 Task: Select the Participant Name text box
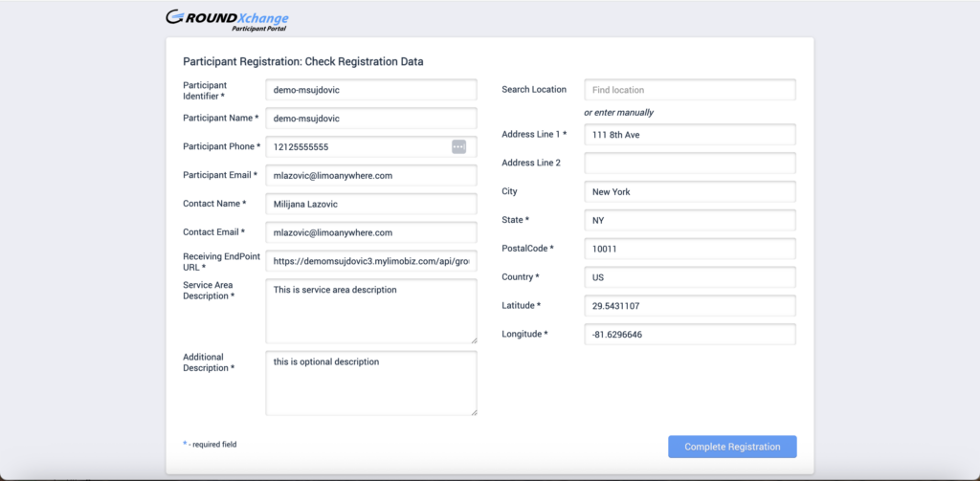click(x=370, y=119)
